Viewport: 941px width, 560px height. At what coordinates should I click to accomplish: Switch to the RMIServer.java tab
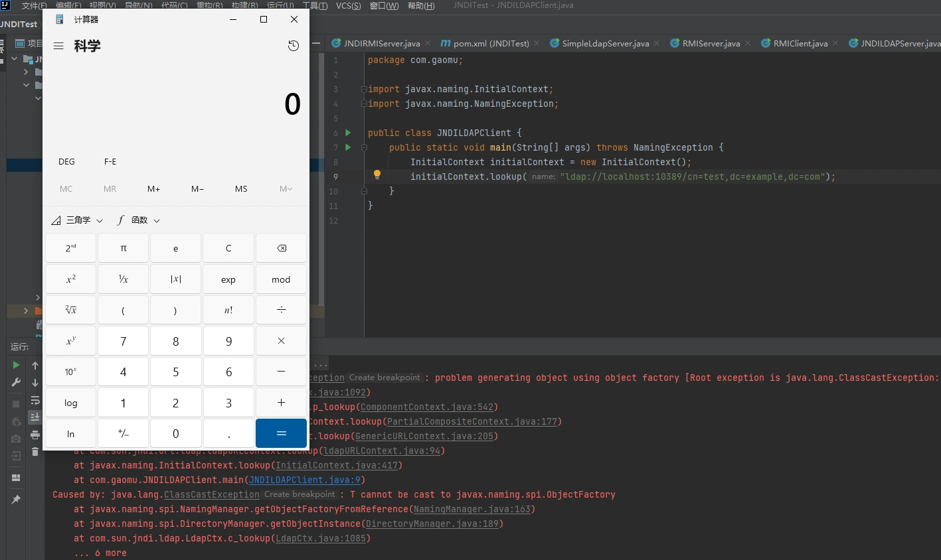point(711,44)
